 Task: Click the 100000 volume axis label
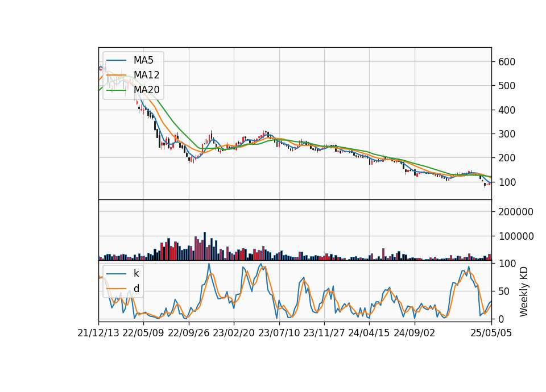tap(516, 236)
